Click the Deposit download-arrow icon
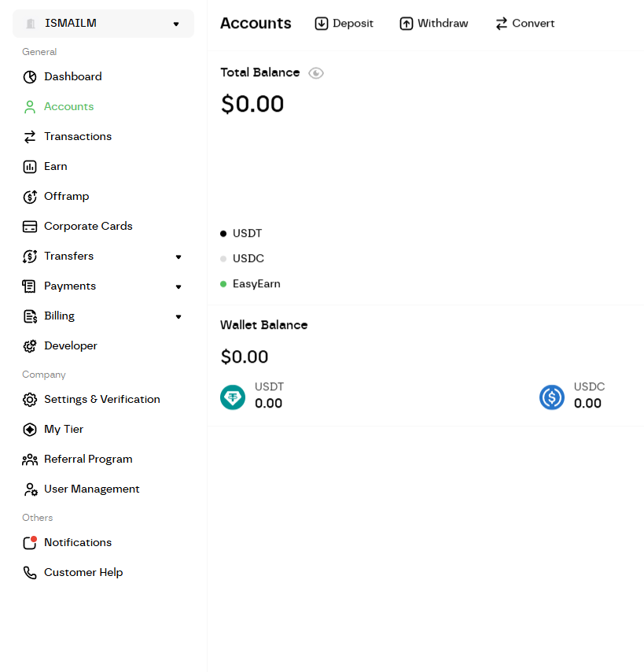Screen dimensions: 644x672 [321, 24]
